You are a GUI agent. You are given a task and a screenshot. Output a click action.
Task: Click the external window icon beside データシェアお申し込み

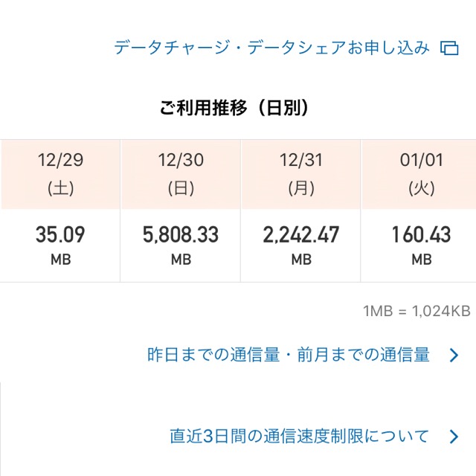(449, 48)
